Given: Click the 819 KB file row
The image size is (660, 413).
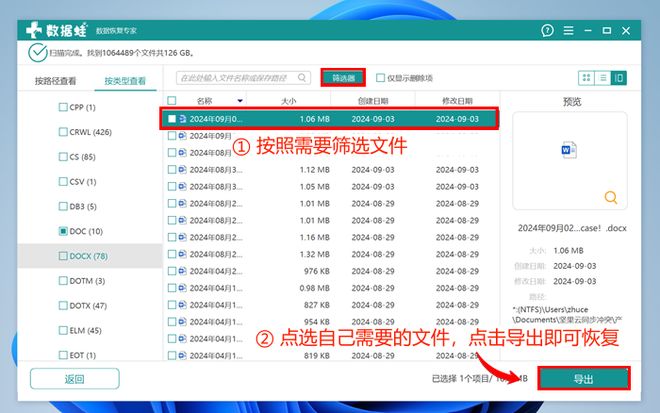Looking at the screenshot, I should [x=330, y=355].
